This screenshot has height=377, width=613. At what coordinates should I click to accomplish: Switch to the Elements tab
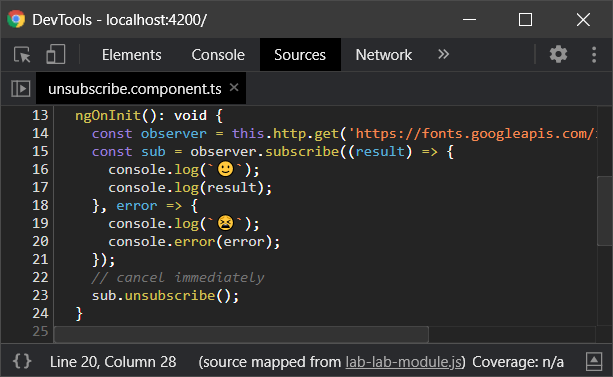pyautogui.click(x=131, y=55)
